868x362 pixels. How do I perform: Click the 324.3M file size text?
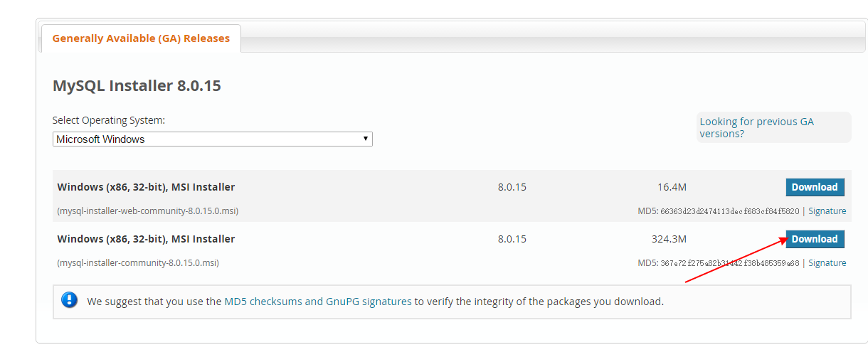(669, 239)
